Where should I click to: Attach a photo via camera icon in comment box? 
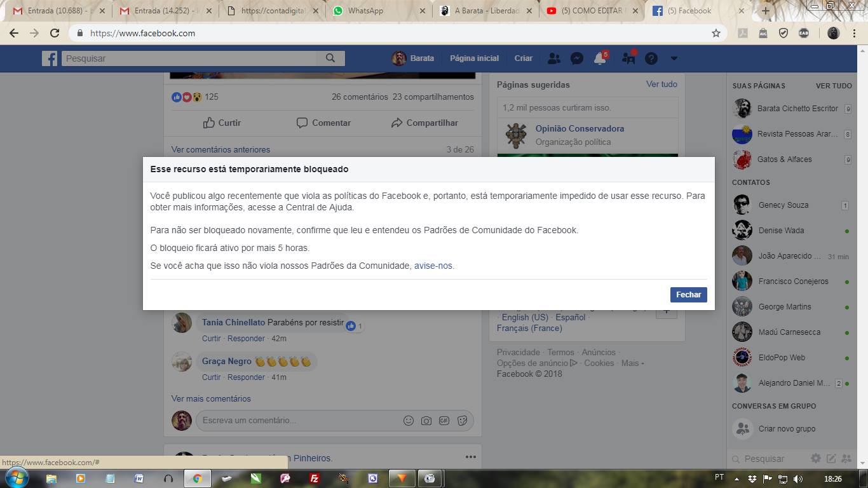tap(426, 421)
